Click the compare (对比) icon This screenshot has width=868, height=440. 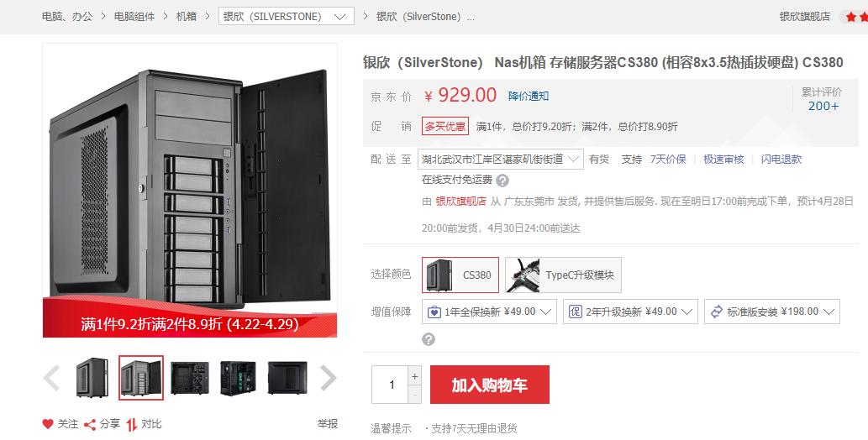tap(131, 425)
